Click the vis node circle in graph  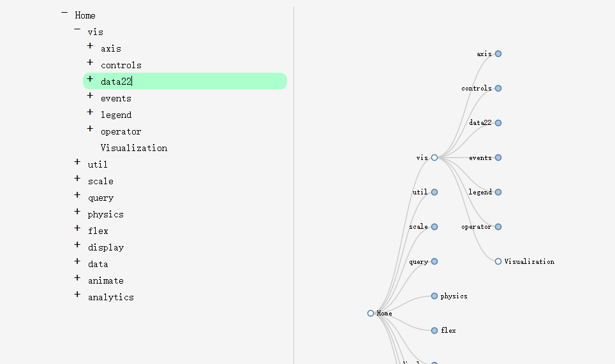434,157
